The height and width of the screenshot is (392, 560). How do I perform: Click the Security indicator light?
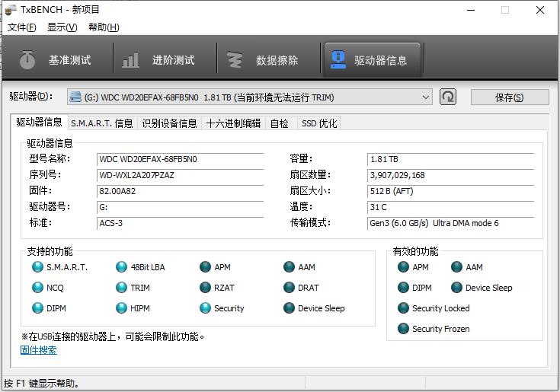tap(205, 308)
